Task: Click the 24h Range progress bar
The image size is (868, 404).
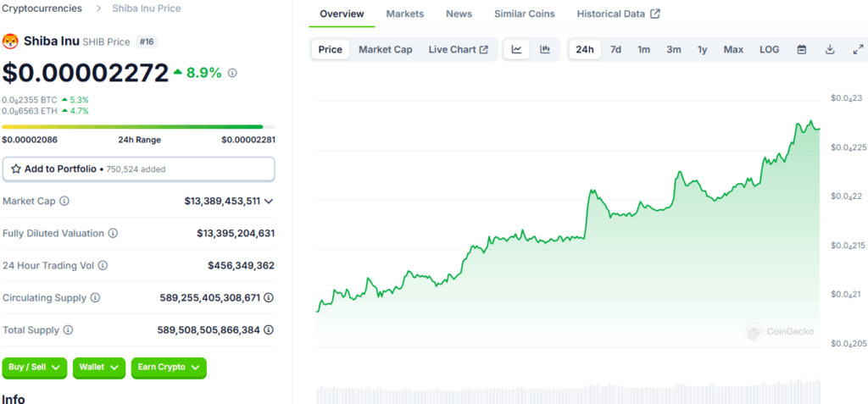Action: pos(138,127)
